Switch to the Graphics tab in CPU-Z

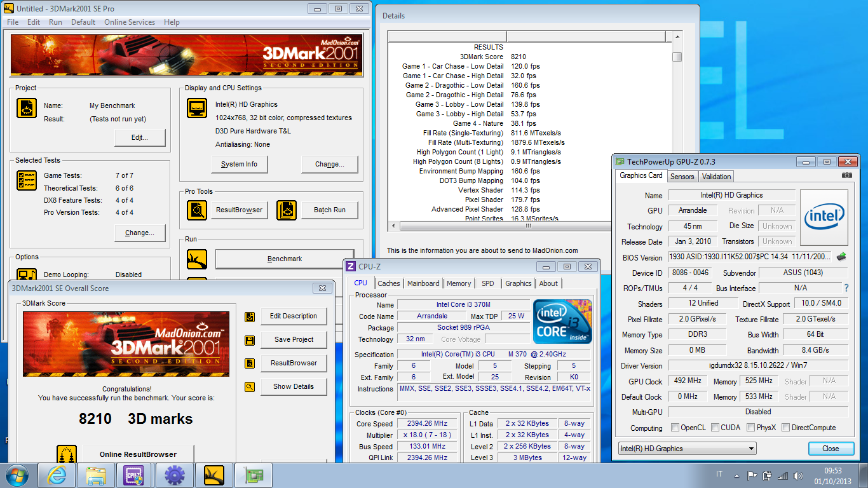tap(519, 283)
